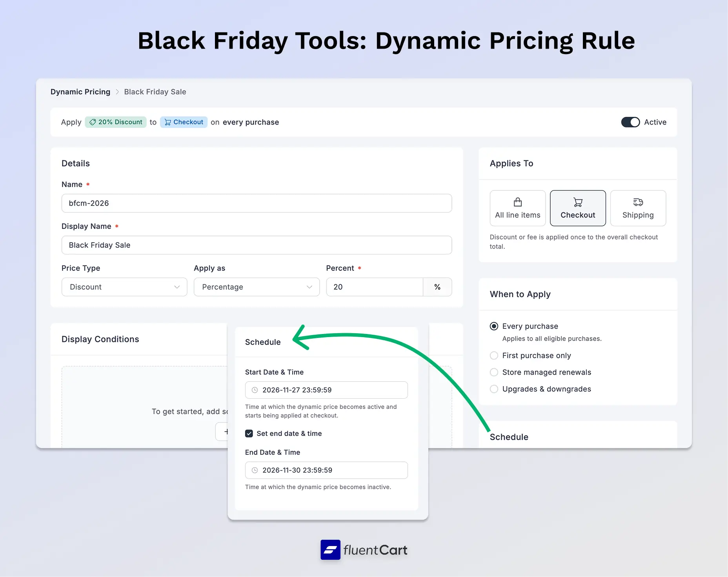Image resolution: width=728 pixels, height=577 pixels.
Task: Click the Display Conditions heading
Action: coord(100,339)
